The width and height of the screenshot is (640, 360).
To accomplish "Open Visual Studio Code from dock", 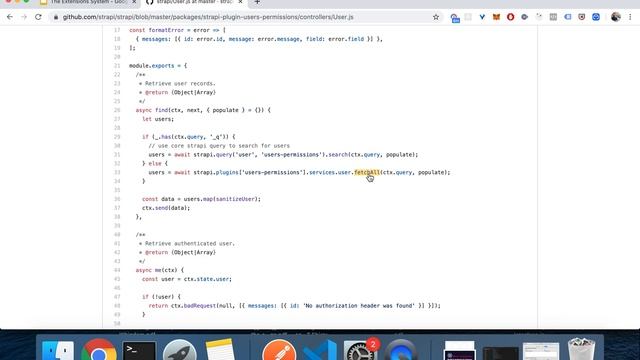I will pos(320,350).
